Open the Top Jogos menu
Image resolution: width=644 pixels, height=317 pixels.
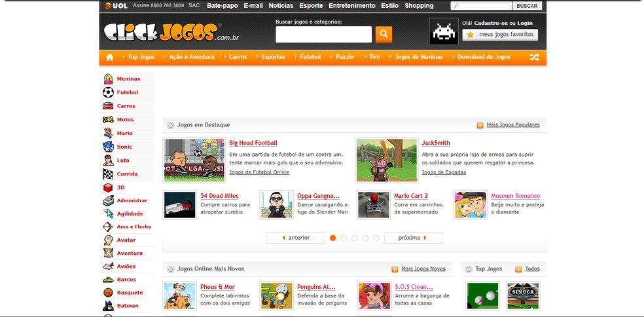click(141, 57)
